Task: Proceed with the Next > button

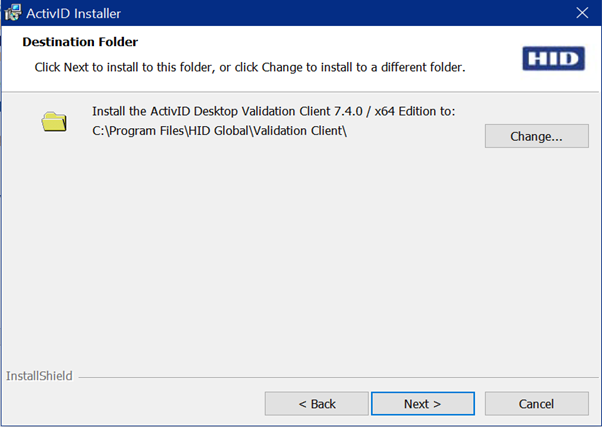Action: [x=423, y=404]
